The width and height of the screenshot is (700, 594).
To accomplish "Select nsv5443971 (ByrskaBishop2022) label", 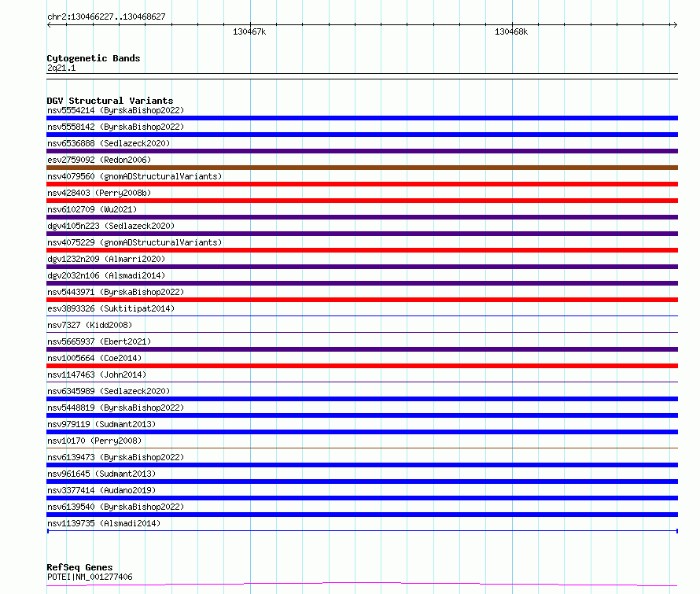I will (116, 292).
